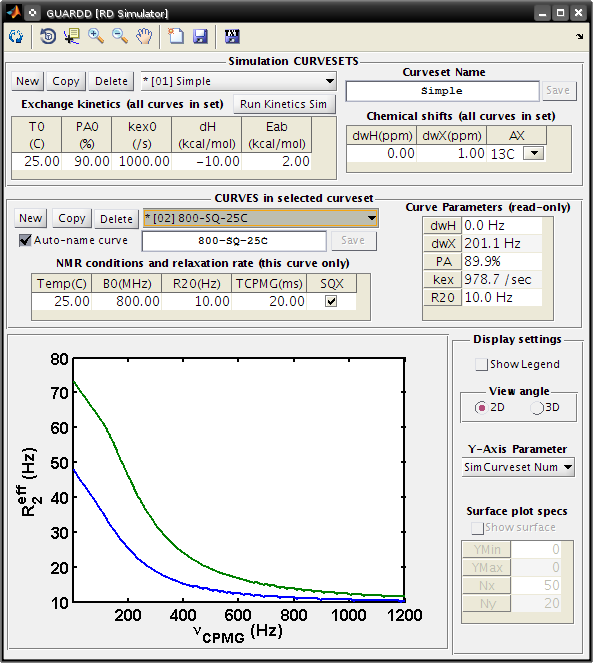The image size is (593, 663).
Task: Click the Eab cell value 2.00
Action: (x=277, y=161)
